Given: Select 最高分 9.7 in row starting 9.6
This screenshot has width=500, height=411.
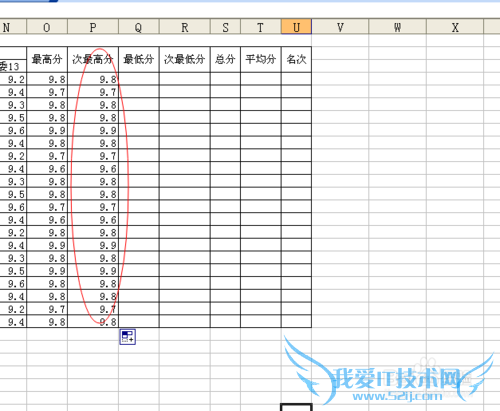Looking at the screenshot, I should 47,207.
